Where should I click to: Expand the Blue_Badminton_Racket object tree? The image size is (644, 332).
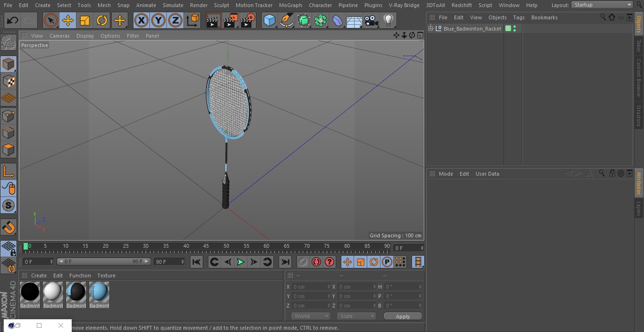(430, 29)
